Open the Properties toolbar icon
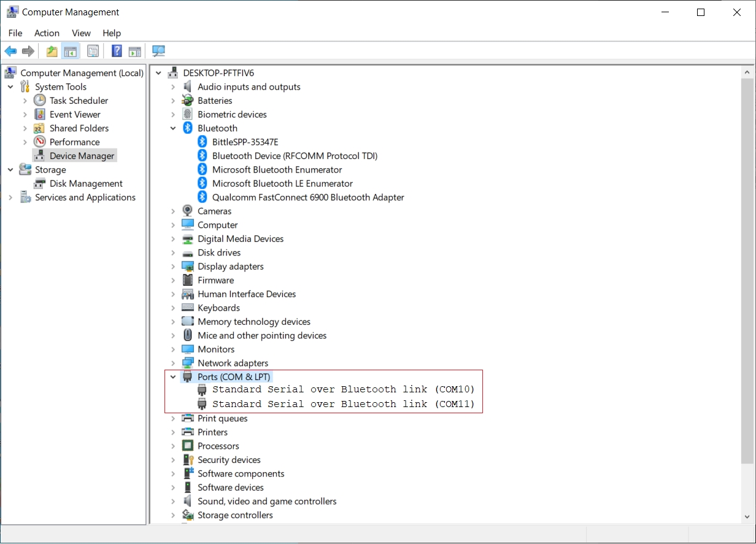The image size is (756, 544). coord(93,51)
